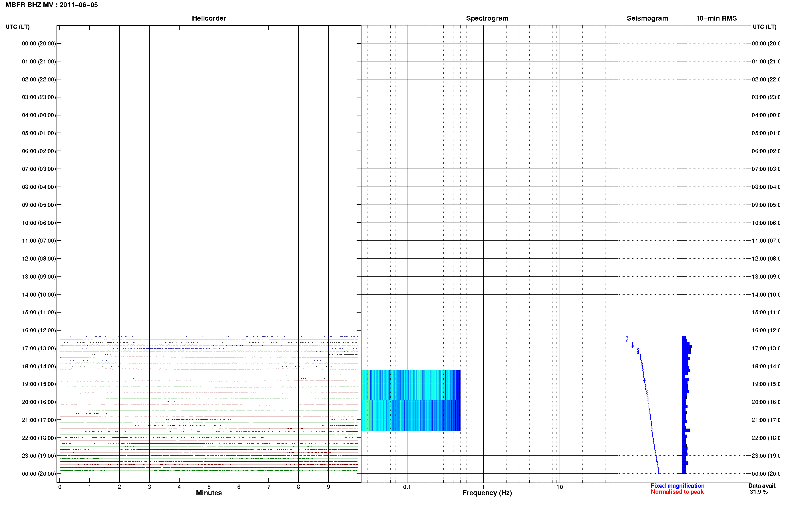Click the '0.1' frequency tick label
The image size is (812, 508).
point(407,487)
